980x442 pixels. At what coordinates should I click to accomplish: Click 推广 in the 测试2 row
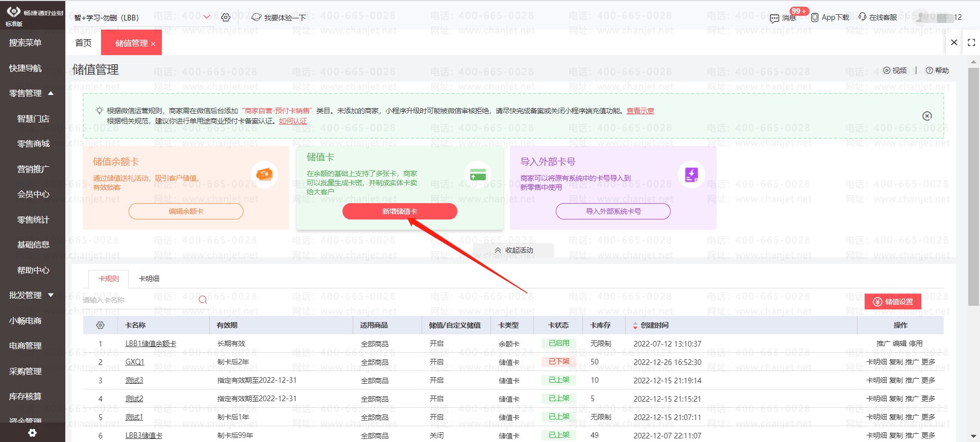pyautogui.click(x=912, y=399)
